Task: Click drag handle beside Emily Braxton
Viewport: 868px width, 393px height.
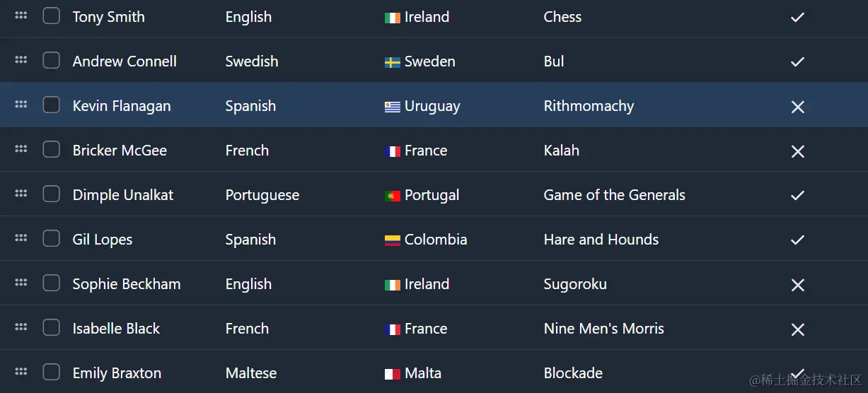Action: 21,372
